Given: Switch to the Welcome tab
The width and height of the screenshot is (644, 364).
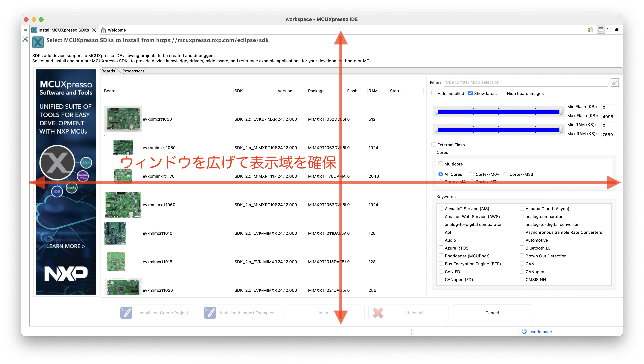Looking at the screenshot, I should (x=114, y=30).
